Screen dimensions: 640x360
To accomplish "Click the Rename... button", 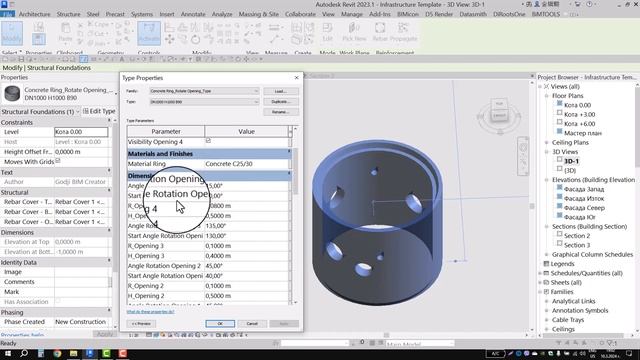I will click(281, 112).
